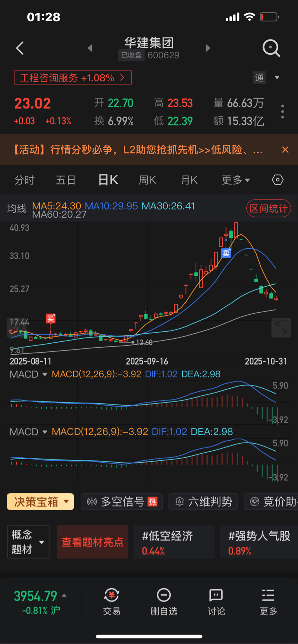Tap open price 22.70
298x644 pixels.
(x=121, y=103)
